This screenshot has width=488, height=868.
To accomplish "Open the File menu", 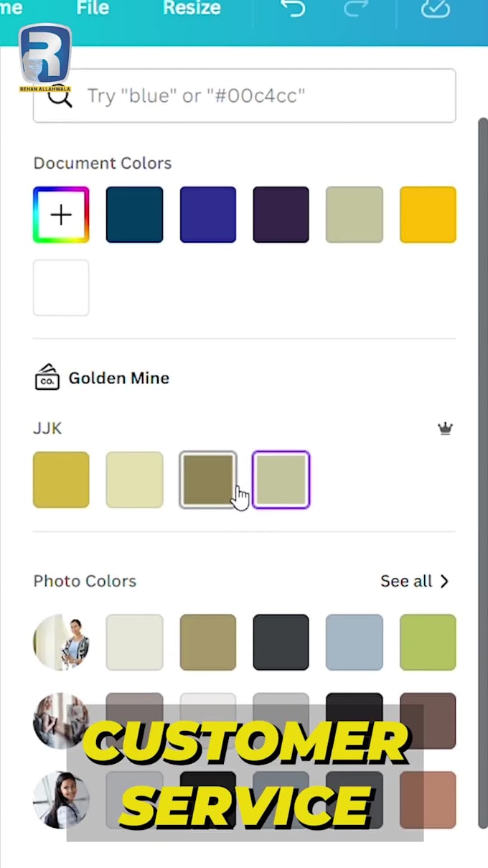I will (x=93, y=9).
